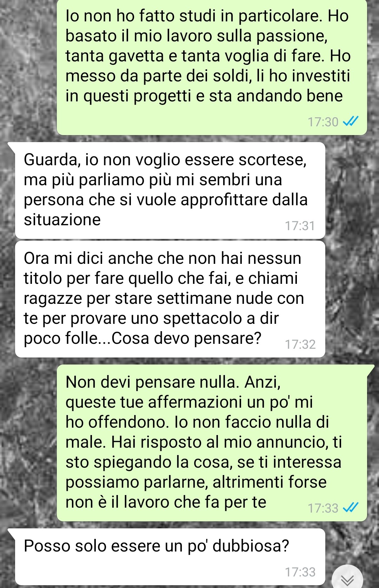Select the message starting 'Guarda, io non voglio'
Viewport: 379px width, 588px height.
tap(170, 191)
